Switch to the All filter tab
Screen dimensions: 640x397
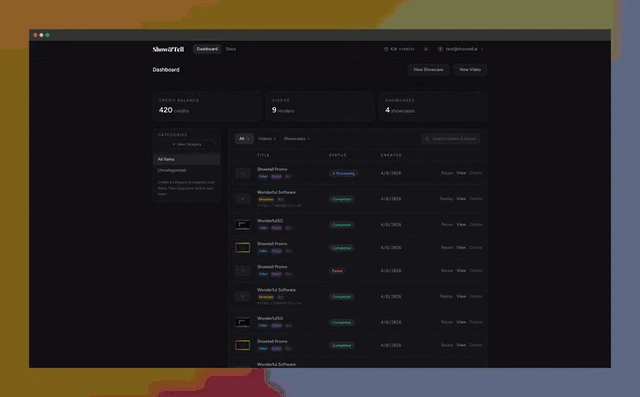point(244,139)
